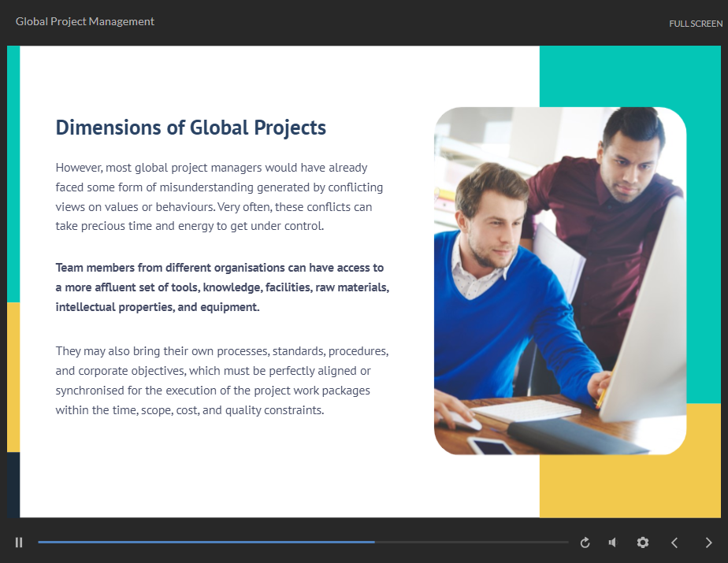The width and height of the screenshot is (728, 563).
Task: Replay the current slide
Action: click(x=585, y=543)
